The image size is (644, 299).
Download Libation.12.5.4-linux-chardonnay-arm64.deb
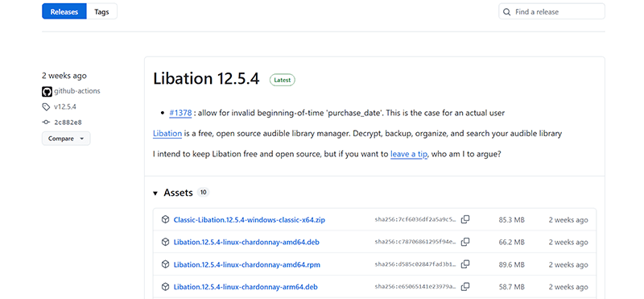246,287
